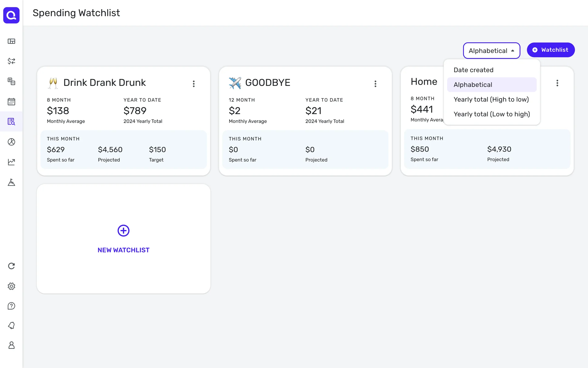Click the refresh icon in sidebar

pyautogui.click(x=11, y=266)
